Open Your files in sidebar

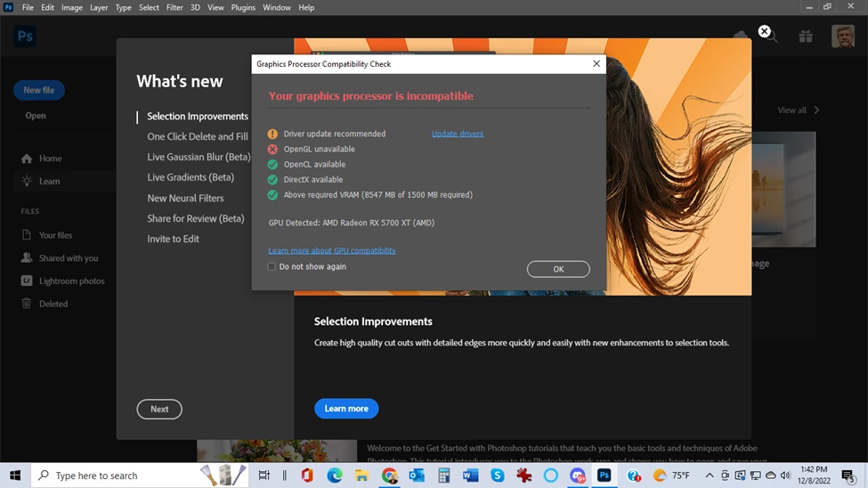coord(46,235)
